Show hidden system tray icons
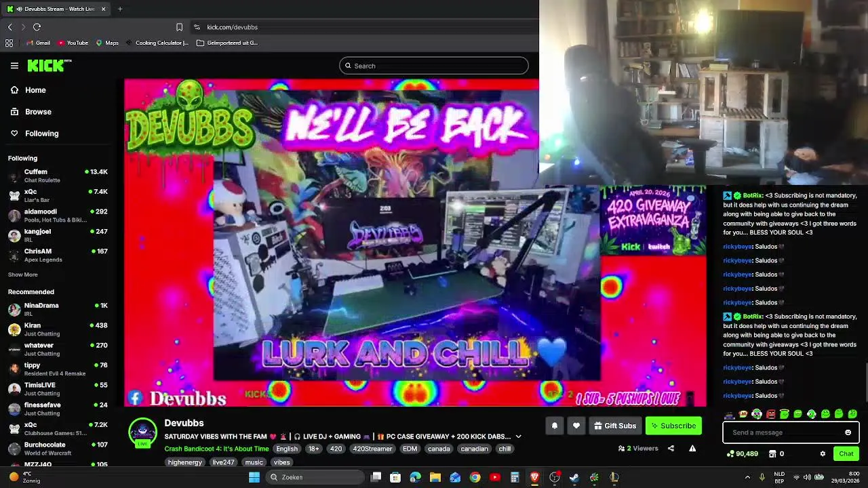 pyautogui.click(x=747, y=477)
